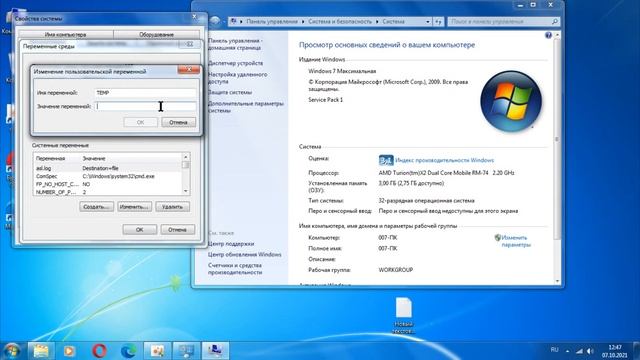The width and height of the screenshot is (640, 360).
Task: Click the disabled OK button in the edit dialog
Action: (x=140, y=122)
